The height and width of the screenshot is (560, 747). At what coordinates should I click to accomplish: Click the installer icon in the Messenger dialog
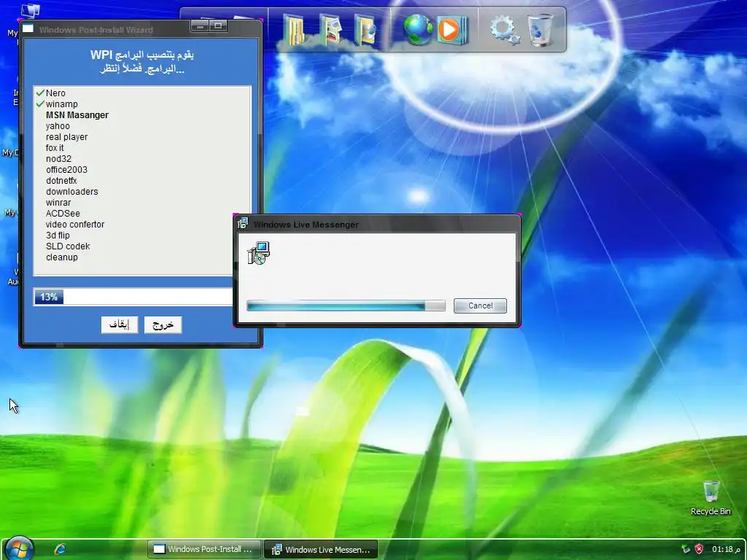click(x=258, y=253)
